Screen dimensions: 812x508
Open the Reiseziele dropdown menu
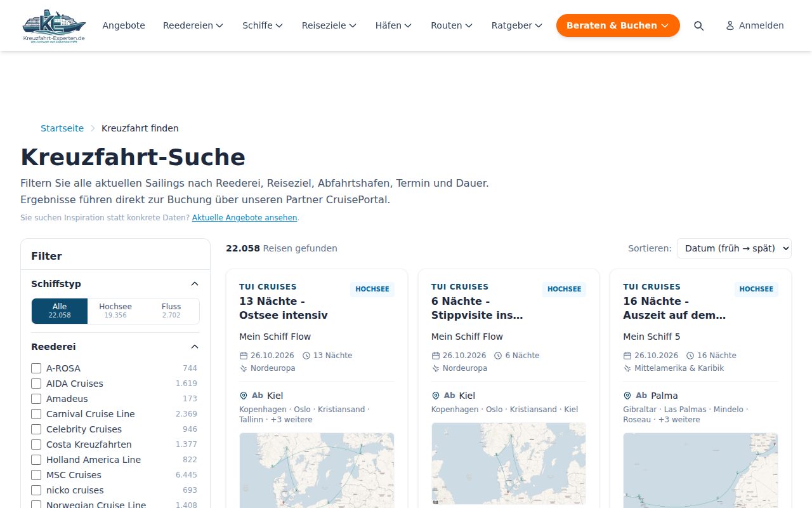[329, 25]
